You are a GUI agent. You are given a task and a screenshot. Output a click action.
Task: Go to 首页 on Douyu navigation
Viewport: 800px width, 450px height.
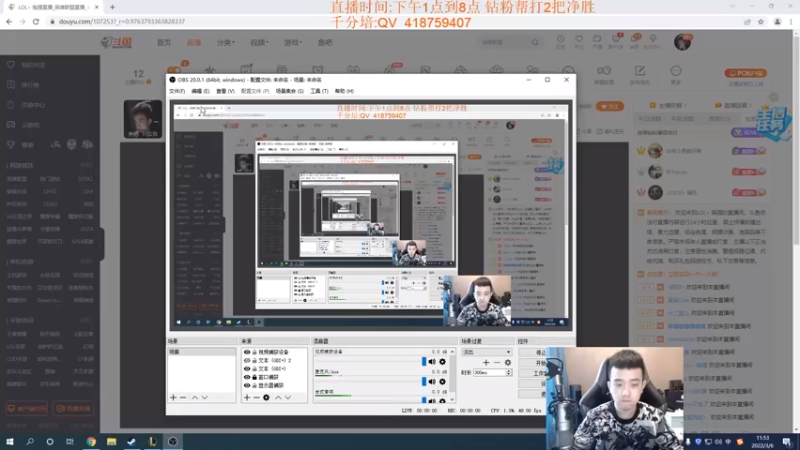(164, 42)
